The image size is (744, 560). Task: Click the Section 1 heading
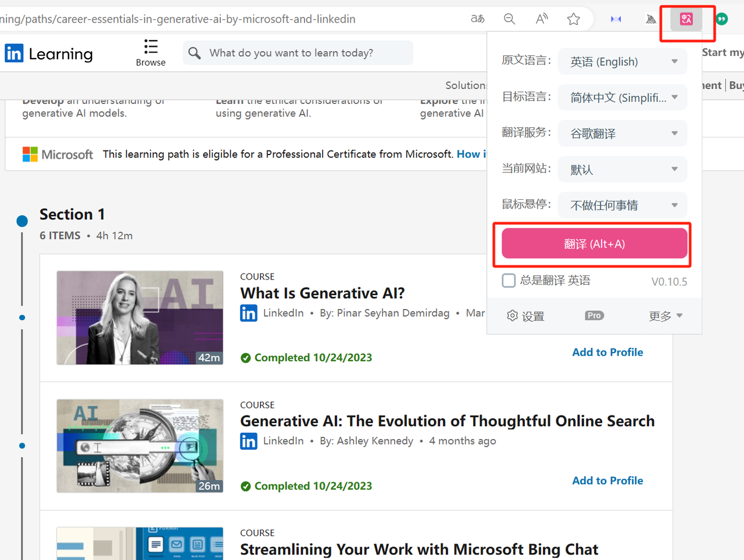(72, 214)
